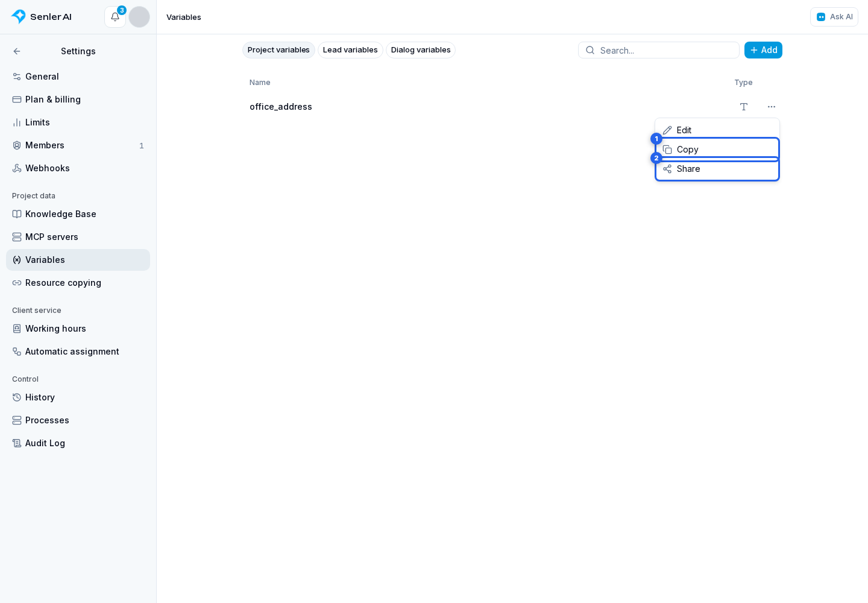Open the user avatar menu
This screenshot has height=603, width=868.
tap(139, 17)
